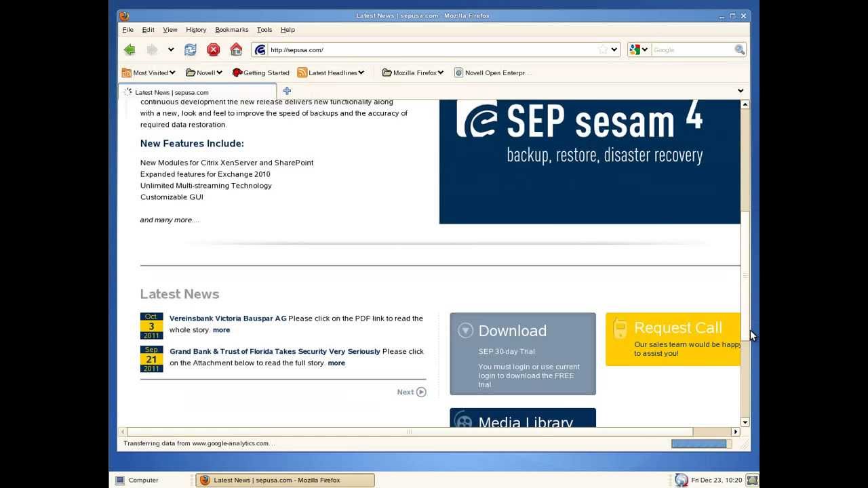Click the vertical scrollbar down arrow
The image size is (868, 488).
tap(745, 422)
